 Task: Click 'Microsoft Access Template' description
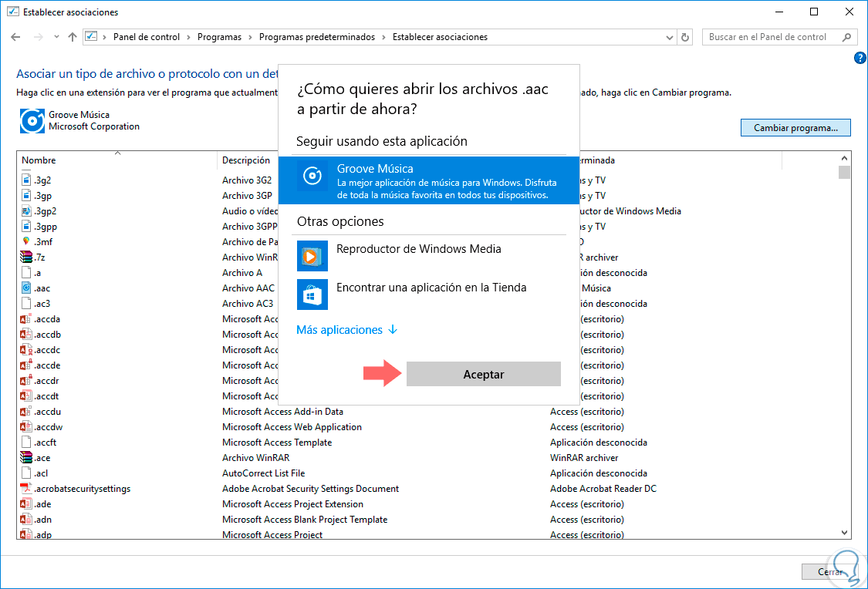click(277, 443)
